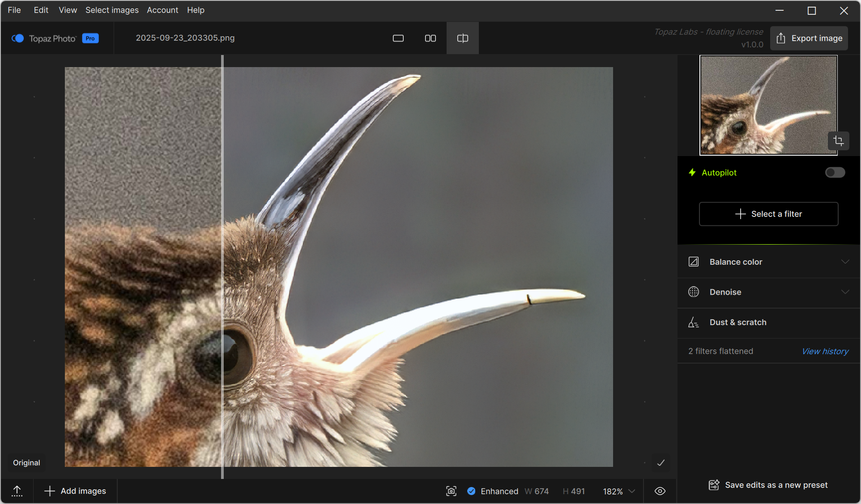Click the before/after split divider line

(x=222, y=268)
